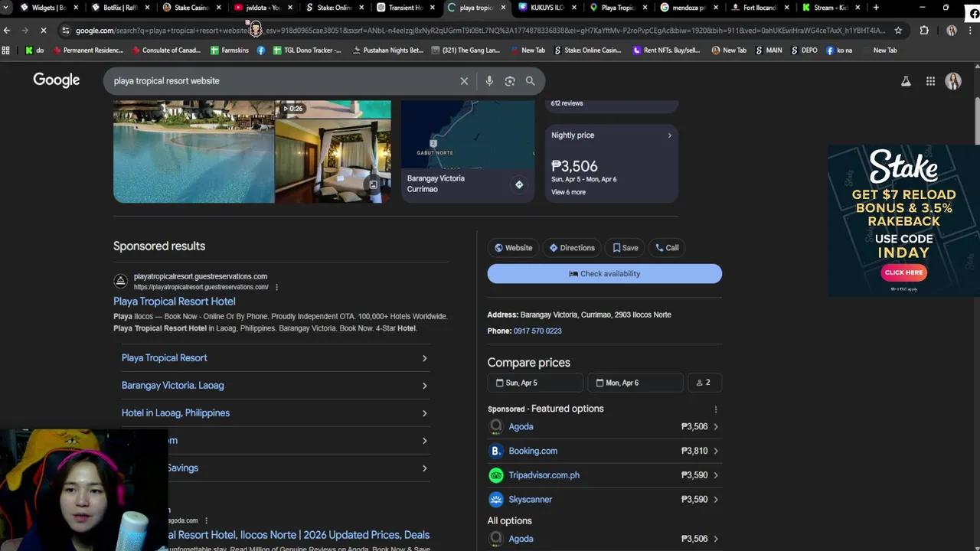
Task: Click Check availability button
Action: pyautogui.click(x=604, y=274)
